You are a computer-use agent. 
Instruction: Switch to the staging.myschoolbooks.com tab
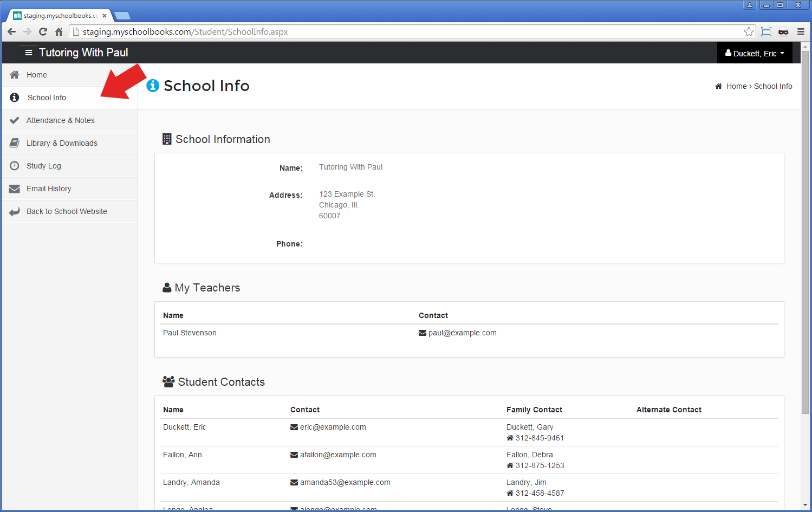tap(57, 15)
